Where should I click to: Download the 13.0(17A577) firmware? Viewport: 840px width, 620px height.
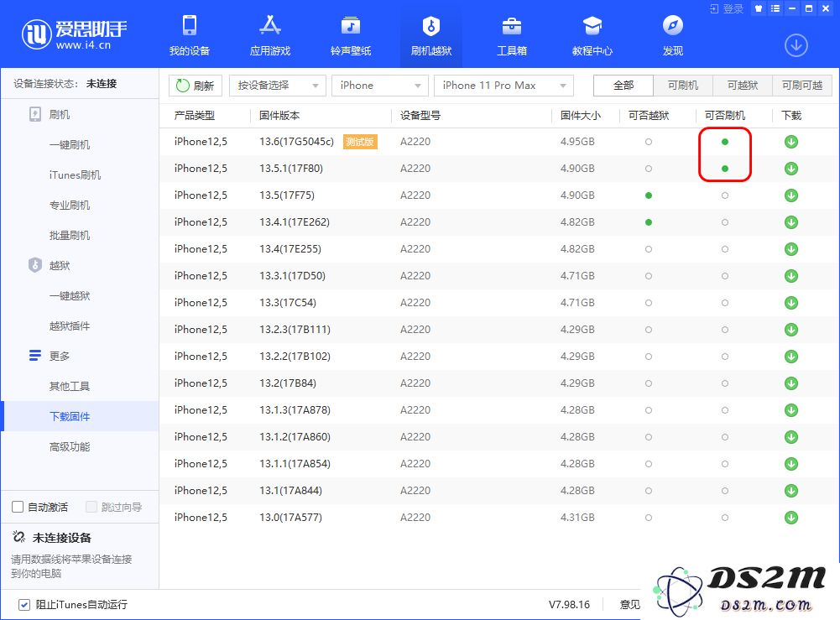click(x=791, y=518)
